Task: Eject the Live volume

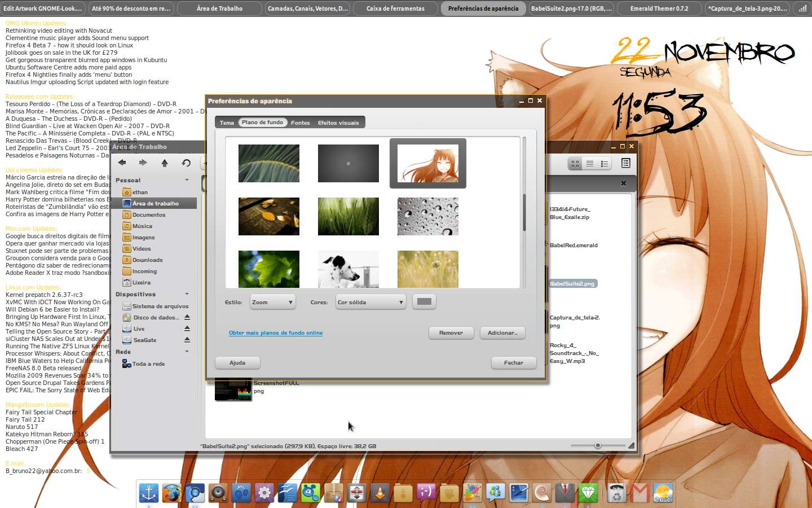Action: [x=187, y=329]
